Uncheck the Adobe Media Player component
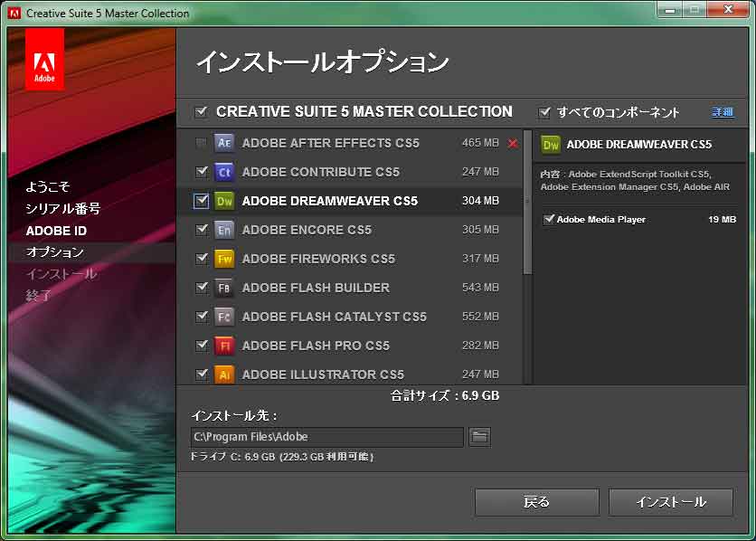Image resolution: width=756 pixels, height=541 pixels. click(549, 220)
